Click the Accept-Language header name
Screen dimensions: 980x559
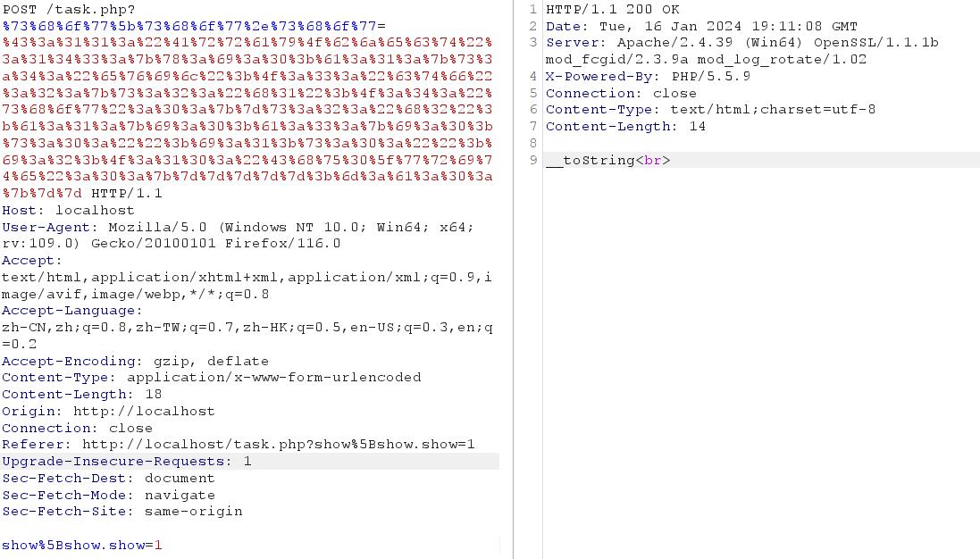point(71,311)
